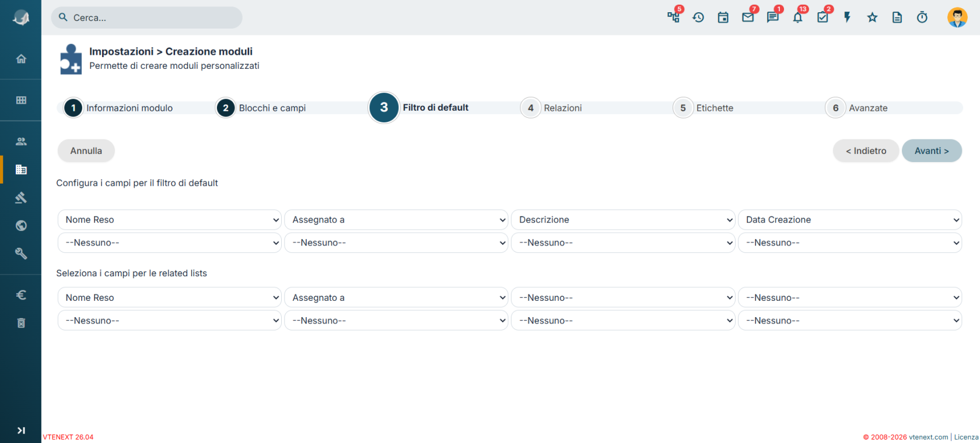Click the < Indietro button
This screenshot has height=443, width=980.
click(866, 151)
